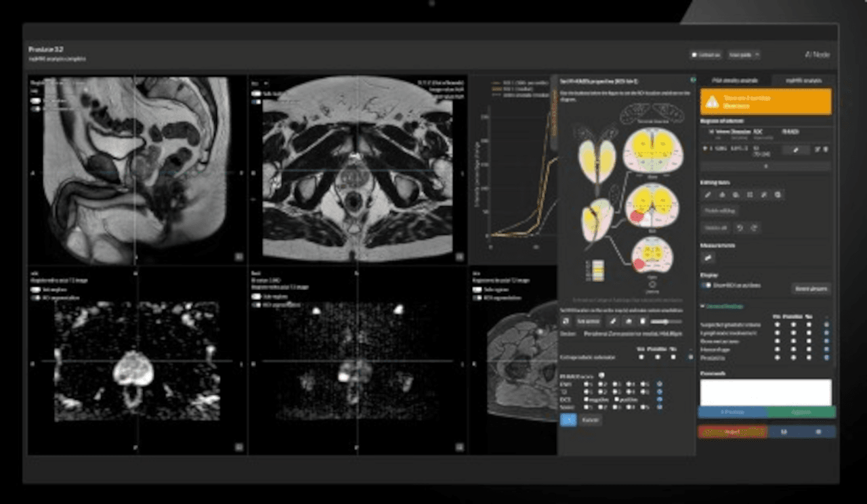Toggle the Show ROI on axial slices switch

706,286
